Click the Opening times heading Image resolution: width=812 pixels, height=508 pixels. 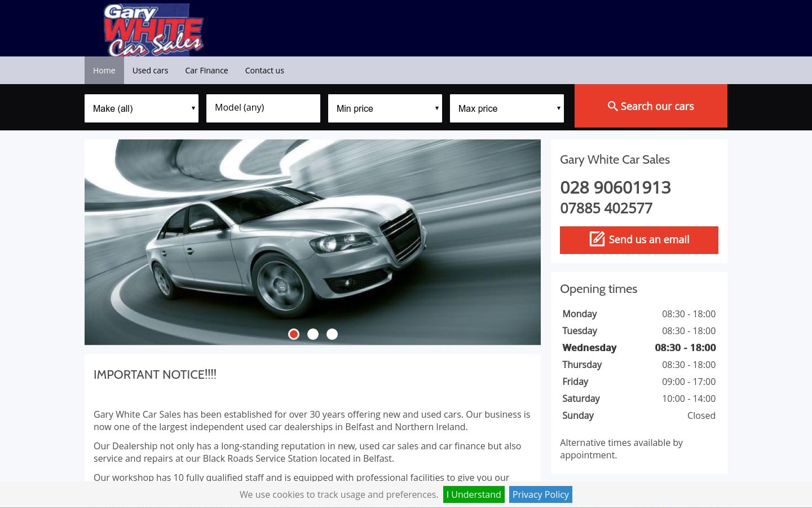[x=598, y=289]
